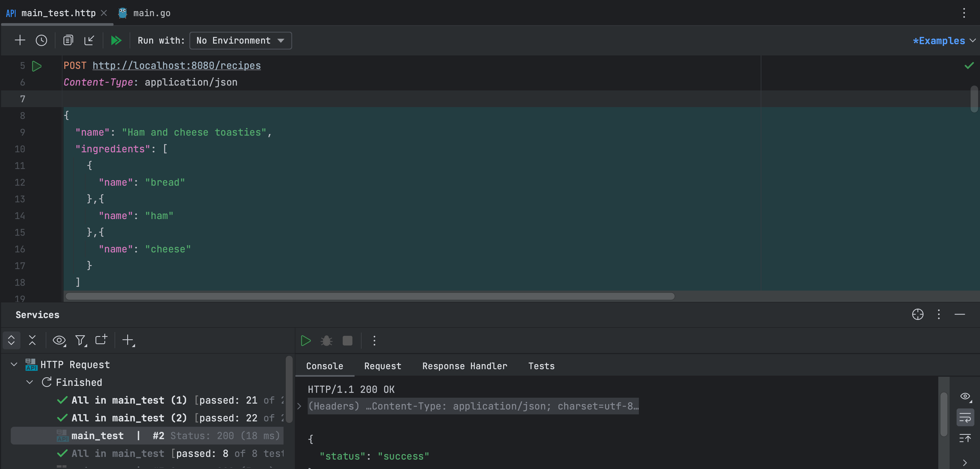
Task: Start debugging the service
Action: point(326,341)
